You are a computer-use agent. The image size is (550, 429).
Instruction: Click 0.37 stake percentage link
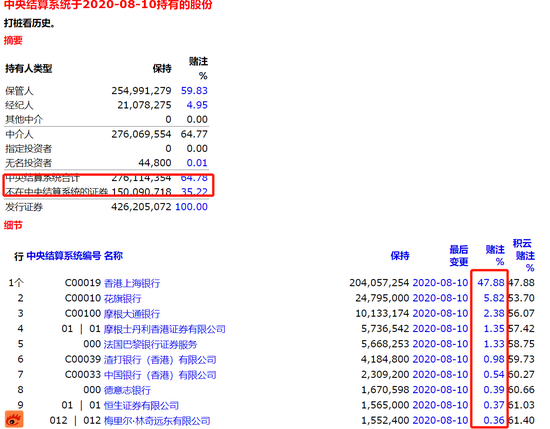click(x=494, y=405)
